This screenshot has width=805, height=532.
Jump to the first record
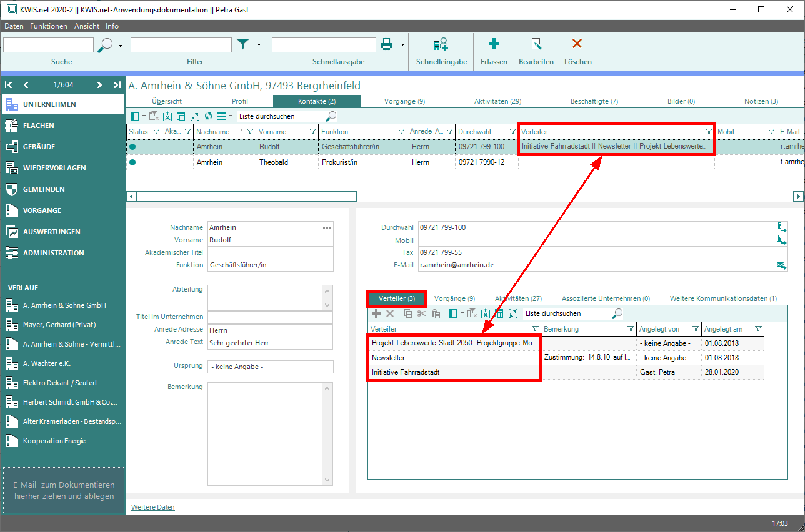click(9, 85)
